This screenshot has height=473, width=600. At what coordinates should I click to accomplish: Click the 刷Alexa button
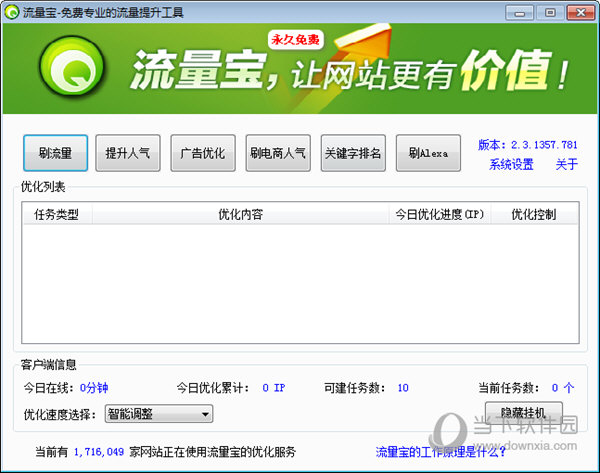click(x=428, y=153)
